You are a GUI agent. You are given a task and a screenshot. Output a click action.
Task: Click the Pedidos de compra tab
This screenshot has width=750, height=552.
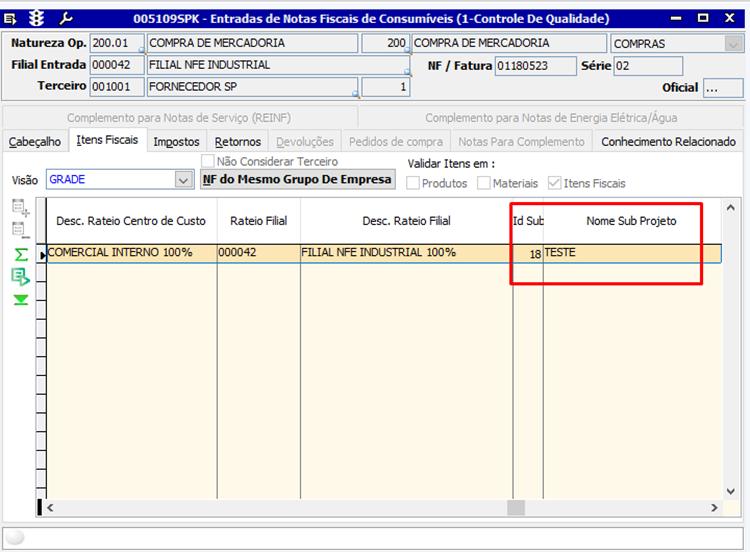click(x=396, y=142)
